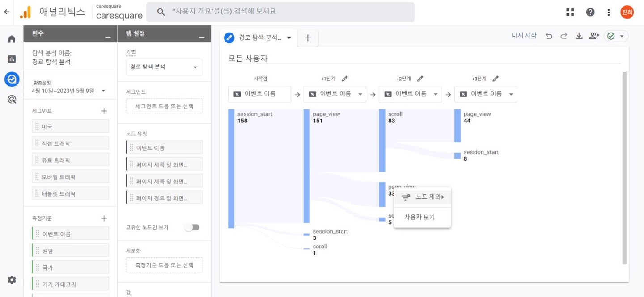The image size is (644, 297).
Task: Select the 시작점 이벤트 이름 node box
Action: [x=259, y=94]
